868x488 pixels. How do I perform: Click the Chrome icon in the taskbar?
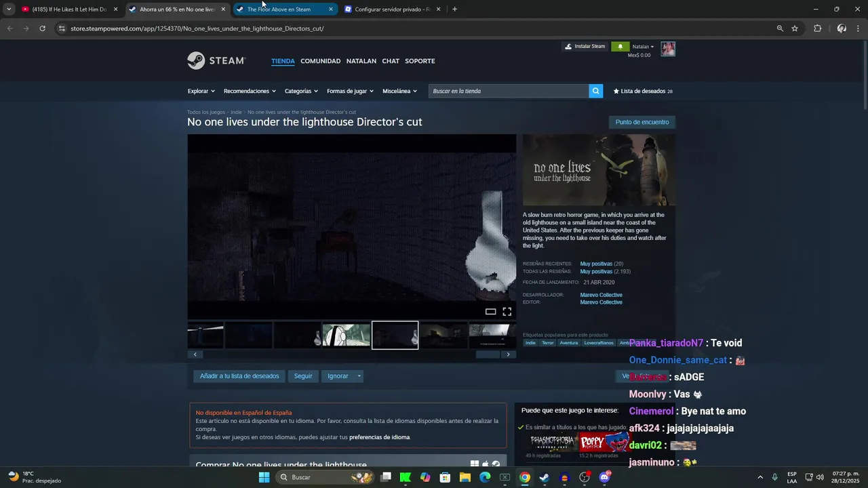(524, 477)
